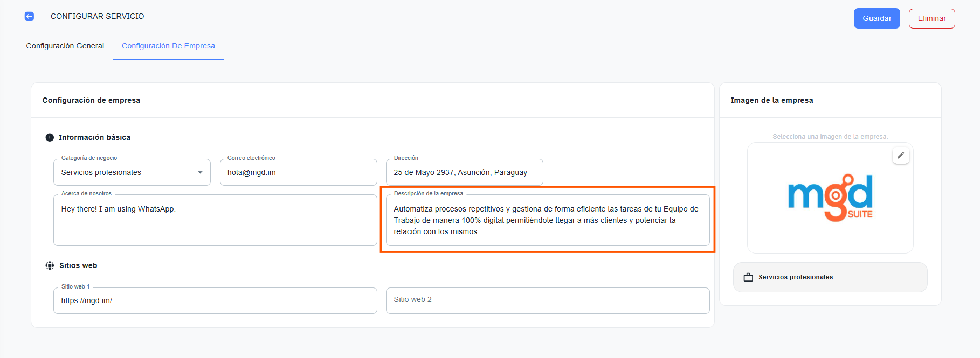Click the briefcase icon in the category chip

pos(748,277)
